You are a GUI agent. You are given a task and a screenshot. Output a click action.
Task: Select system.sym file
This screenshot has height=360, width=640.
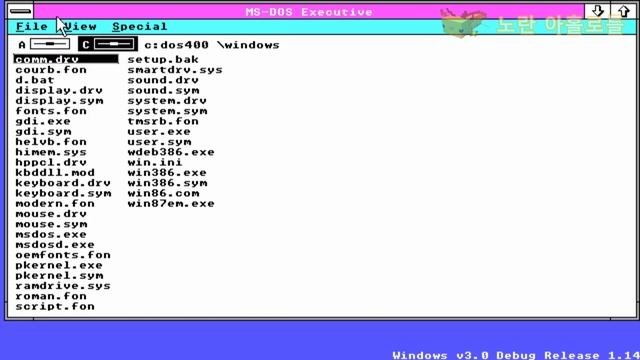(x=167, y=111)
